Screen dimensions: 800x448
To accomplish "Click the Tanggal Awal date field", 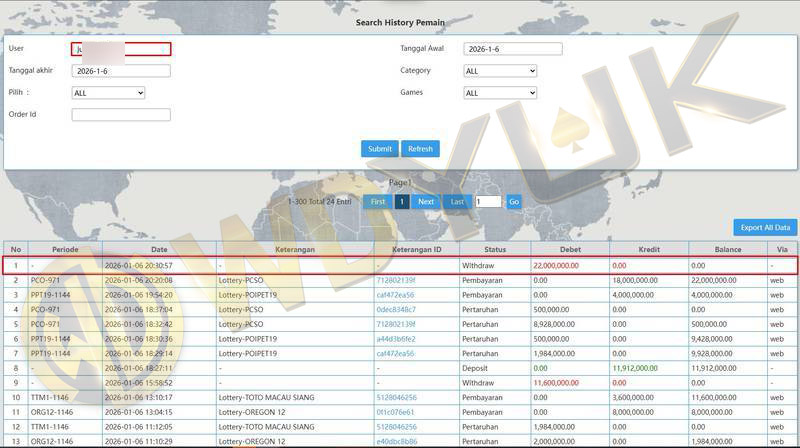I will click(x=512, y=49).
